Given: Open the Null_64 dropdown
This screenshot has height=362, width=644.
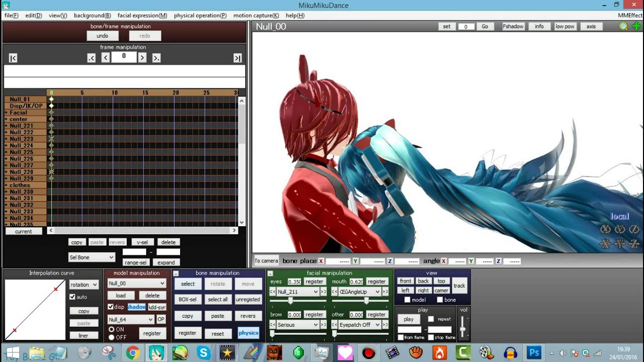Looking at the screenshot, I should point(131,319).
